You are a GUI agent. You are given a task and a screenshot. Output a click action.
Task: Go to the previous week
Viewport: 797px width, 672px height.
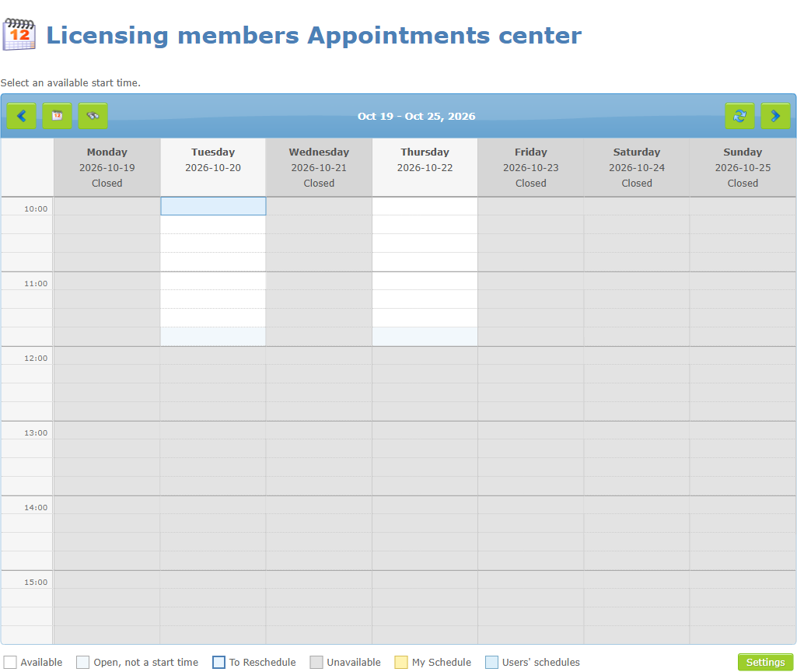tap(21, 116)
